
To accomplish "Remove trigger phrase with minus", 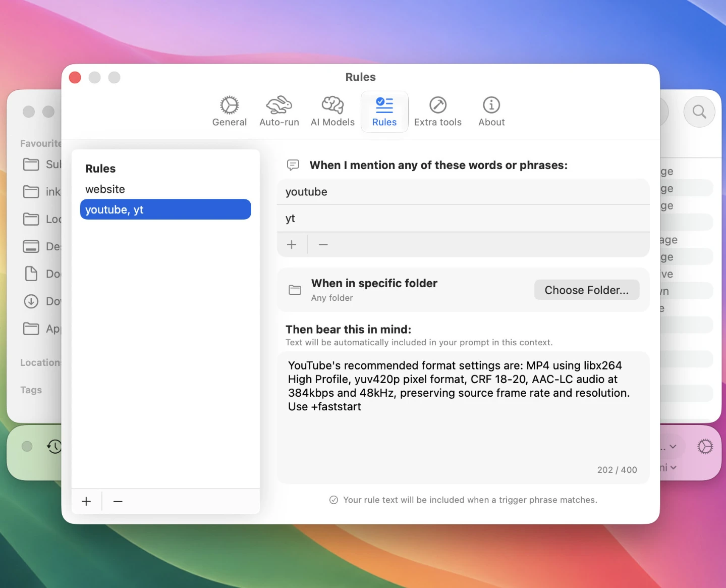I will [x=323, y=245].
